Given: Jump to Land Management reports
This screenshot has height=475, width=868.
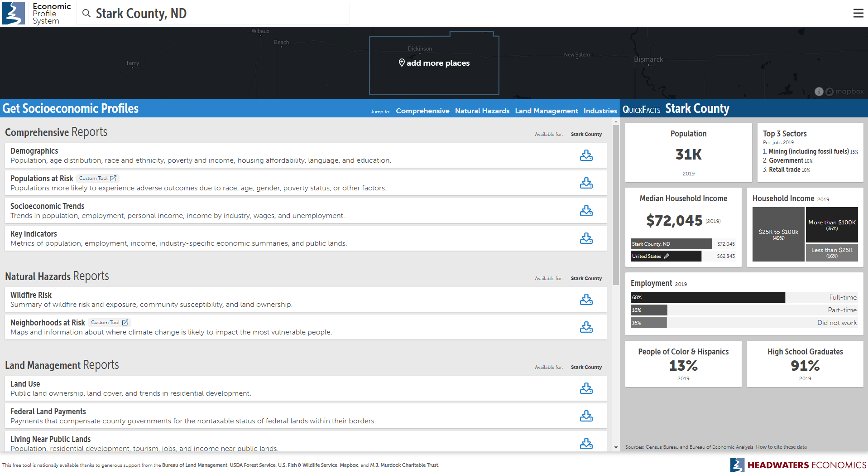Looking at the screenshot, I should coord(547,111).
